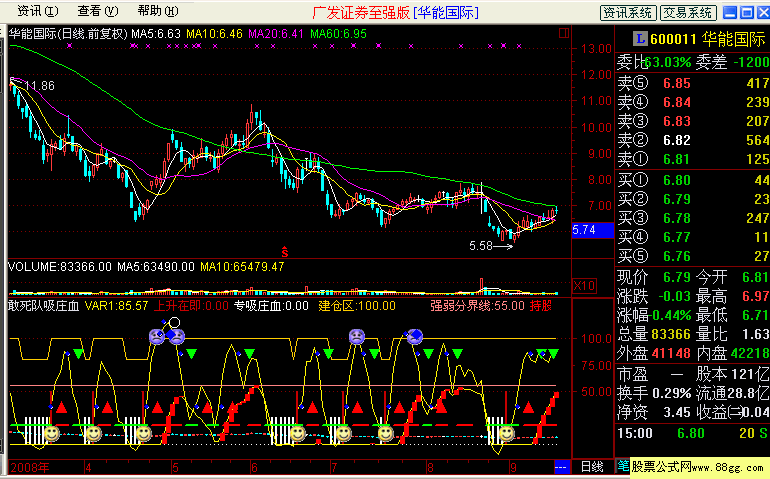Click the MA5:6.63 legend text
Screen dimensions: 770x479
[x=156, y=34]
